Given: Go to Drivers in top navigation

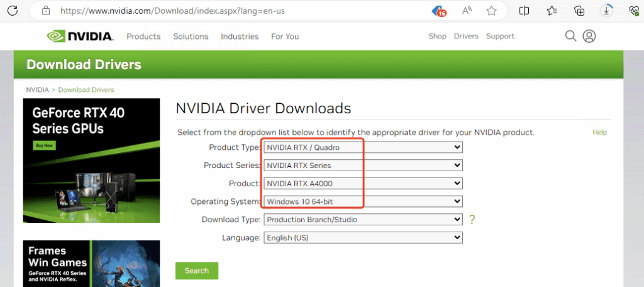Looking at the screenshot, I should [x=466, y=36].
